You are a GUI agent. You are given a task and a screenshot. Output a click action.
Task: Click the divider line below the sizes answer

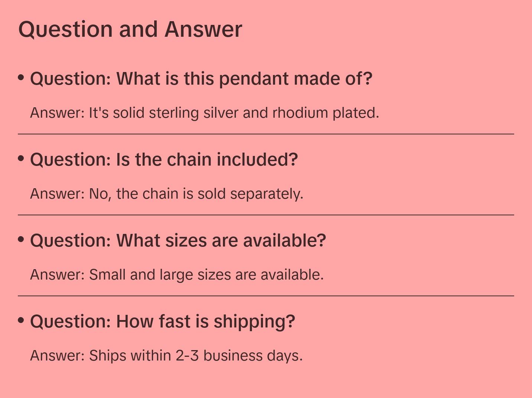pyautogui.click(x=266, y=296)
